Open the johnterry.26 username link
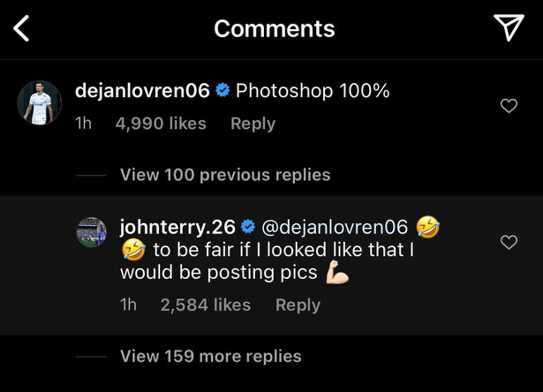Viewport: 543px width, 392px height. pos(177,227)
